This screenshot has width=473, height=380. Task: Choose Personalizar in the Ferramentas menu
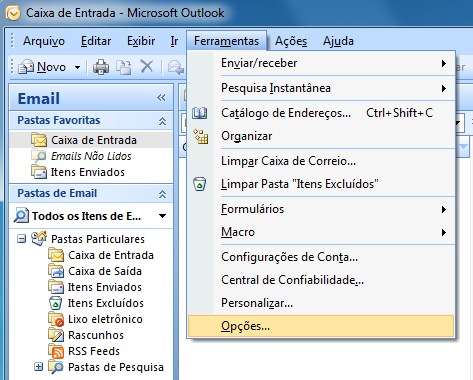pos(321,303)
